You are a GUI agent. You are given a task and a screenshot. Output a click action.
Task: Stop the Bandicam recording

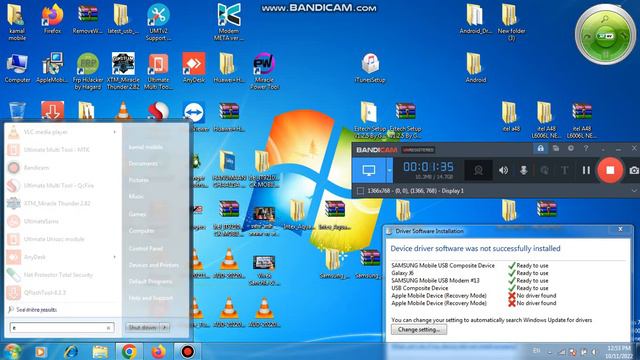tap(610, 170)
